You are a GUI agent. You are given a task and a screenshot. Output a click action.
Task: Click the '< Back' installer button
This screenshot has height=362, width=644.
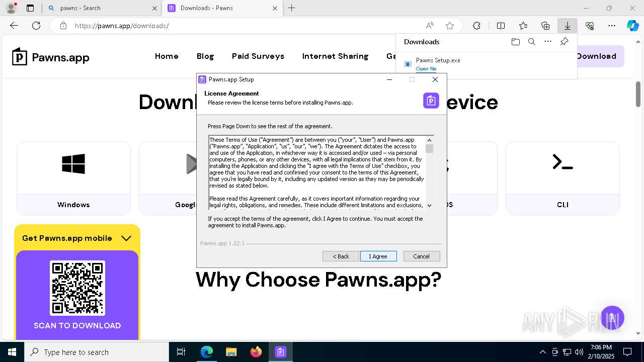341,256
